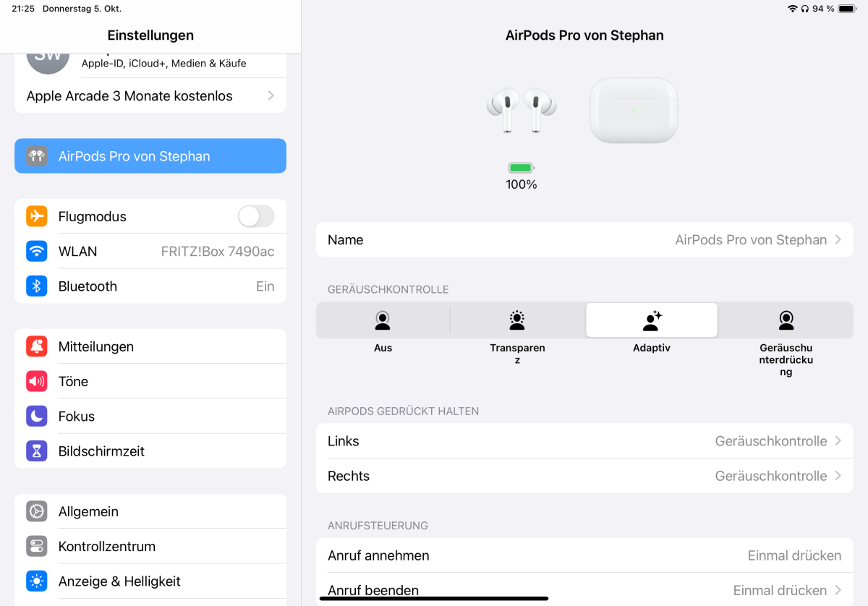Tap the Einstellungen sidebar title
The width and height of the screenshot is (868, 606).
pos(150,35)
